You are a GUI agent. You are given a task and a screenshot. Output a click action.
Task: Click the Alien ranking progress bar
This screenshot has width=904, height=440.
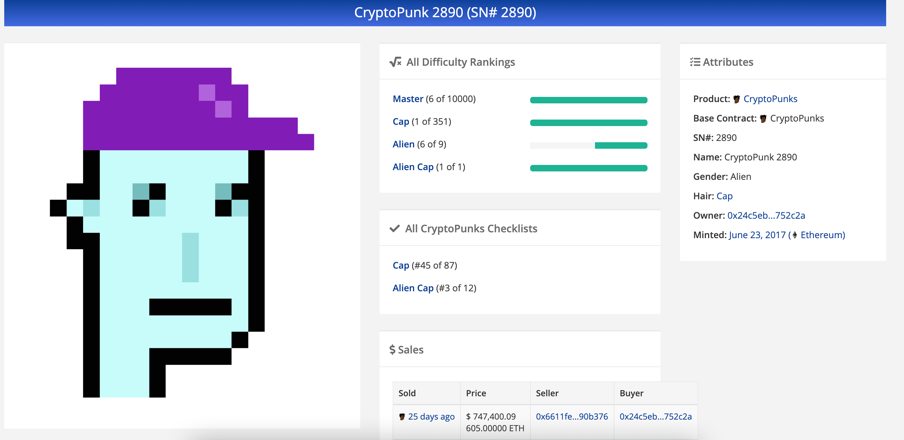(x=588, y=145)
